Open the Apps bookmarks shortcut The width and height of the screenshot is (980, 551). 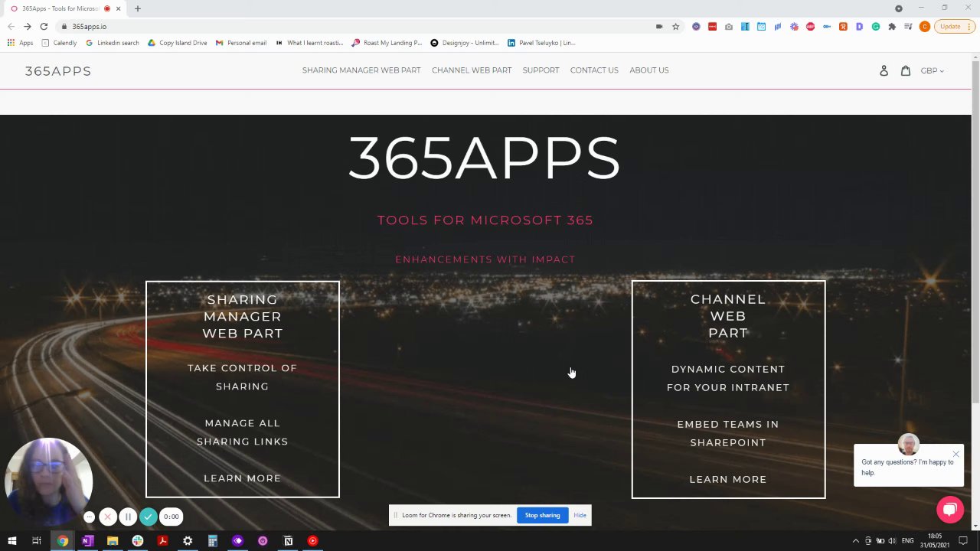pos(20,43)
